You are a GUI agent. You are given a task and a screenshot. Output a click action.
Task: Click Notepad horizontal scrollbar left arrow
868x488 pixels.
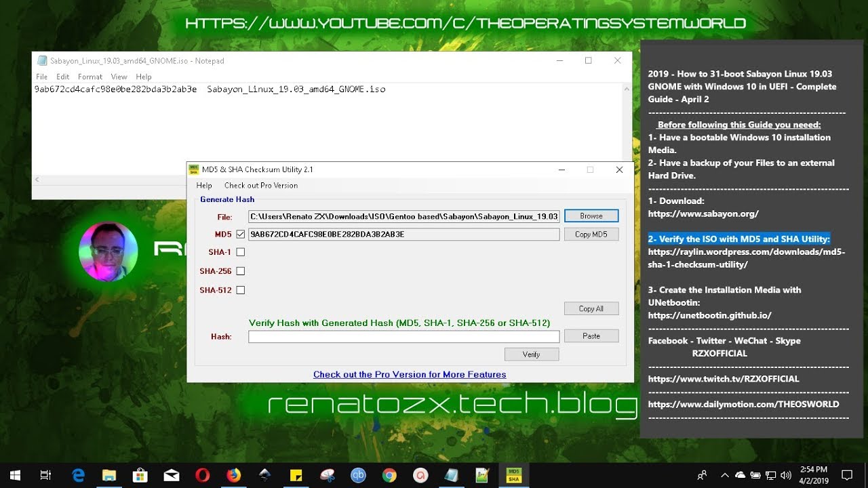pos(38,180)
